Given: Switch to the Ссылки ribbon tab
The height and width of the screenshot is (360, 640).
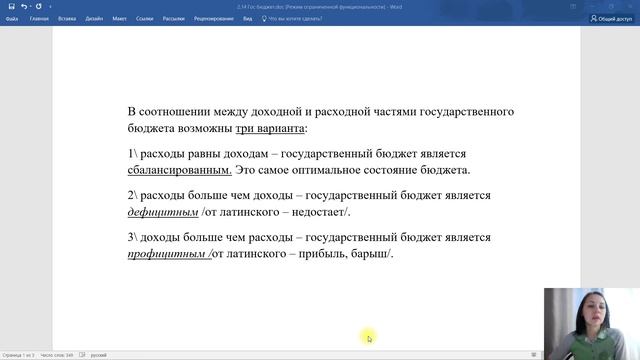Looking at the screenshot, I should pyautogui.click(x=144, y=19).
